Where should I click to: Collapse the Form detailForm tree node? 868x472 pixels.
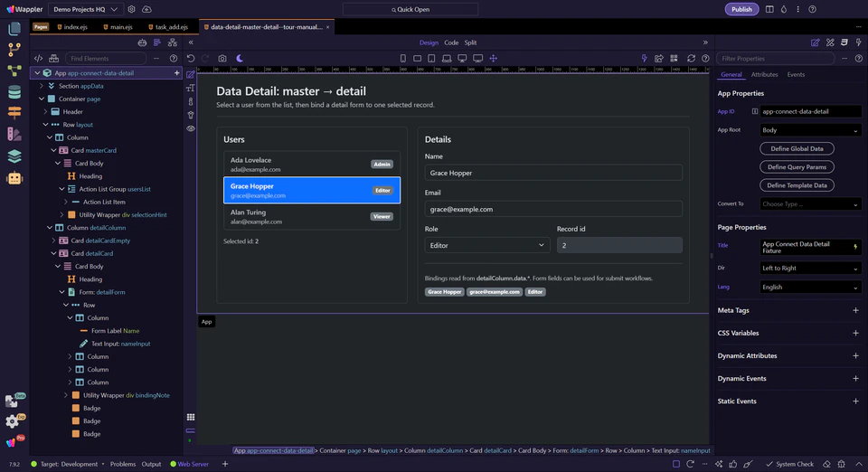62,292
